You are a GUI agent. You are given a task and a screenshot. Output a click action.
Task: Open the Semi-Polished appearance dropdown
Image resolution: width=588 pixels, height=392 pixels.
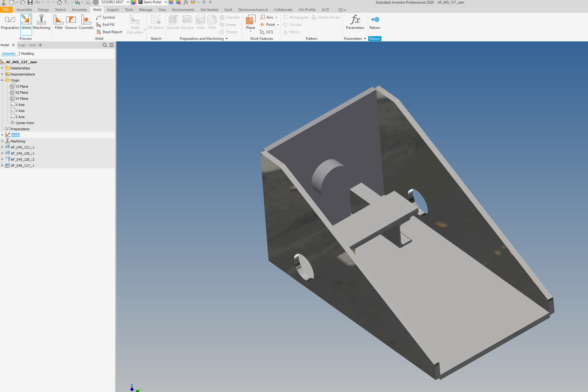pos(165,2)
